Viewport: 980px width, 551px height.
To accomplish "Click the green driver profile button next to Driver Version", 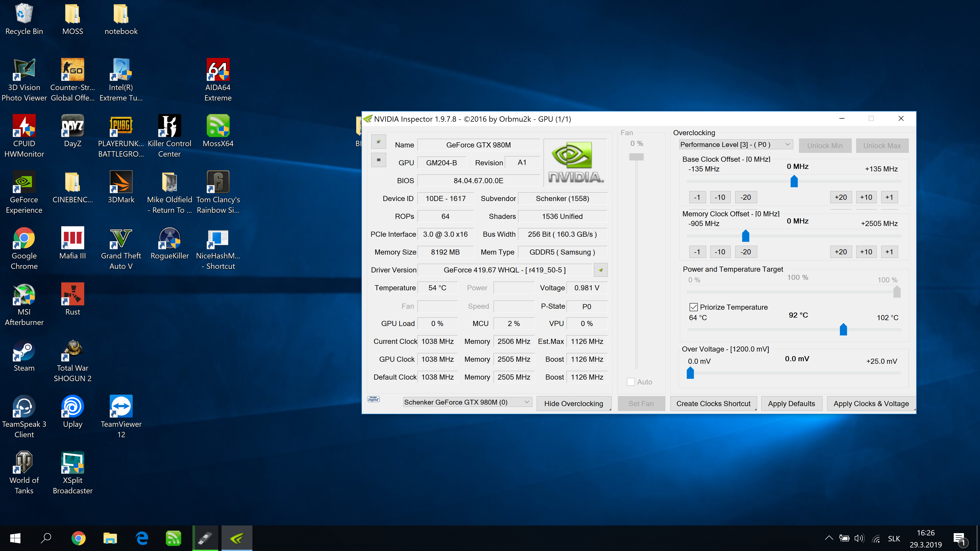I will tap(600, 270).
